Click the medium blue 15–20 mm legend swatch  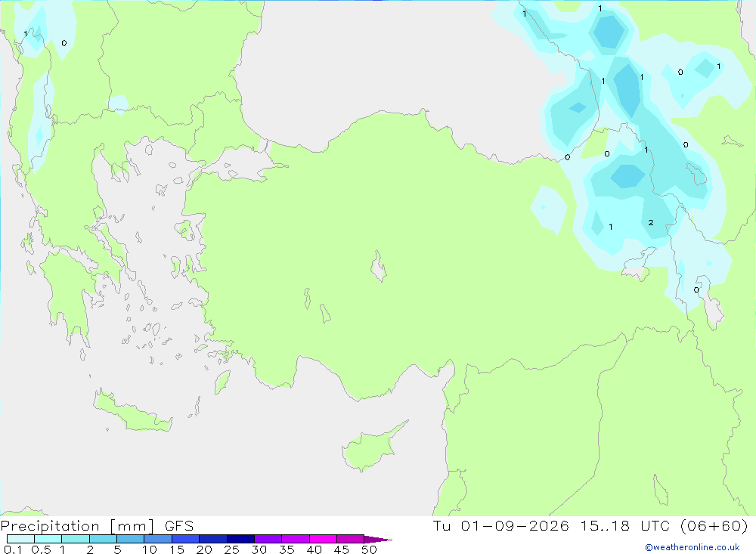186,539
